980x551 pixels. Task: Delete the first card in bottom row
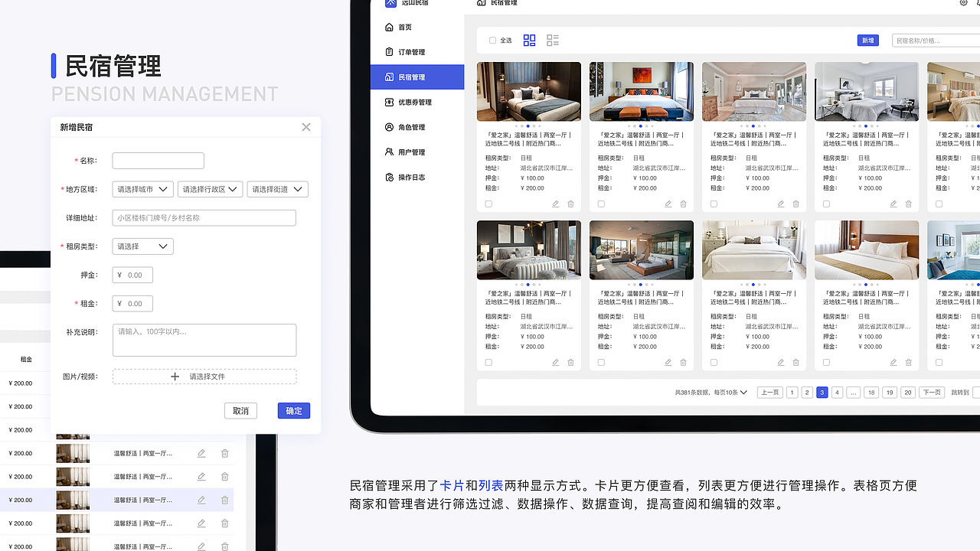point(570,363)
